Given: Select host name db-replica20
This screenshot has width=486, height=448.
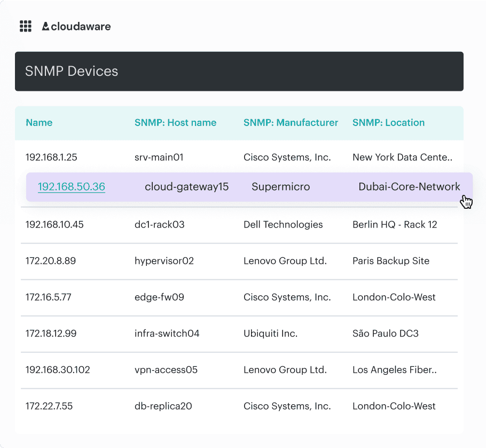Looking at the screenshot, I should coord(163,406).
